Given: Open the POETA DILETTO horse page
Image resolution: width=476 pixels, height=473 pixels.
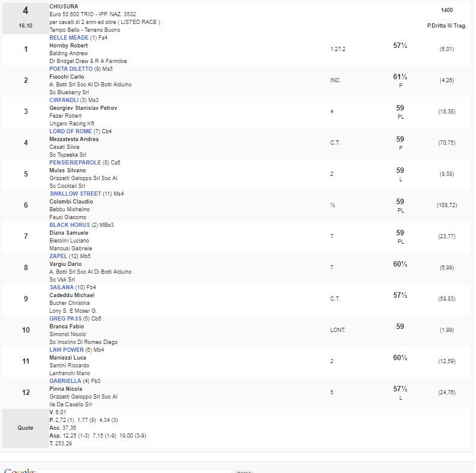Looking at the screenshot, I should point(71,69).
